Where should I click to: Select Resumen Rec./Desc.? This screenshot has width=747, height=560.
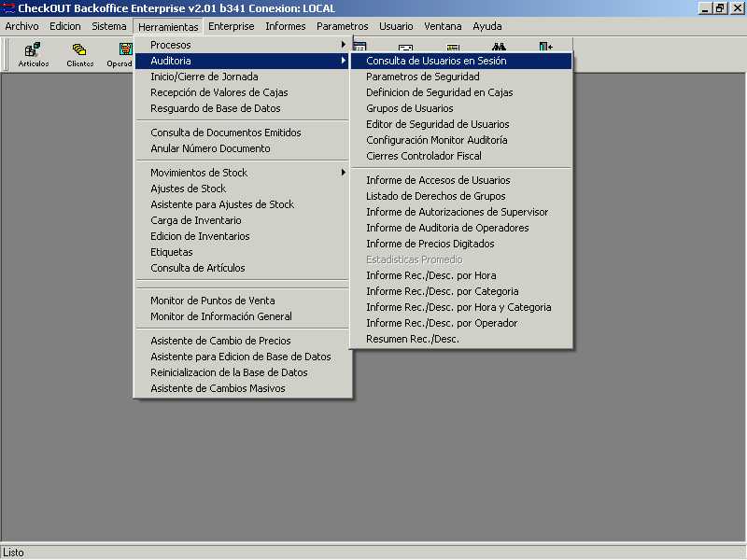pyautogui.click(x=461, y=339)
